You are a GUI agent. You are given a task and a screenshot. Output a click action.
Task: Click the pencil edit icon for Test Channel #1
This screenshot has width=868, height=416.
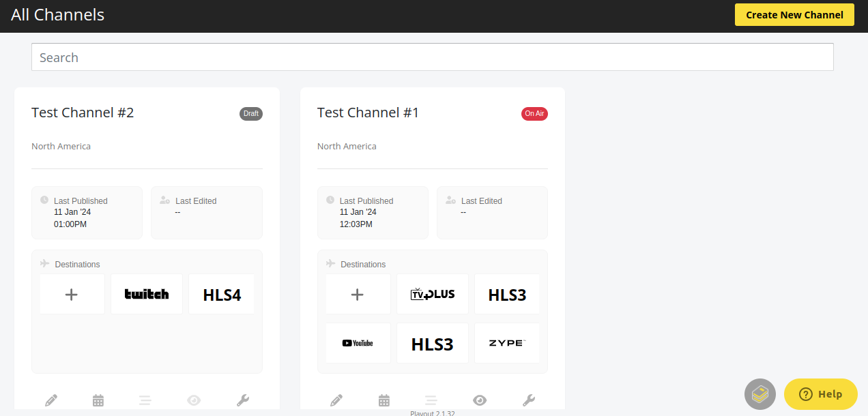336,400
